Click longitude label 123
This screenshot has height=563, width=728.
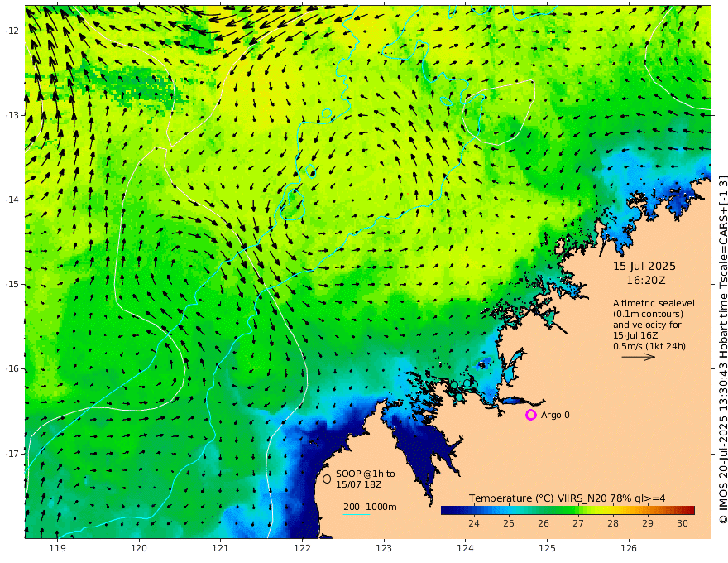[x=384, y=548]
